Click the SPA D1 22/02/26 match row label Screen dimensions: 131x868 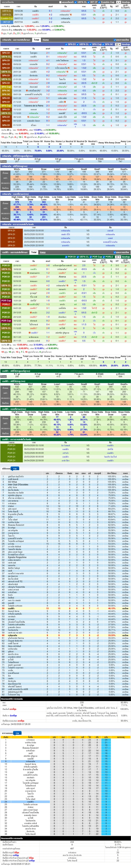pyautogui.click(x=6, y=53)
